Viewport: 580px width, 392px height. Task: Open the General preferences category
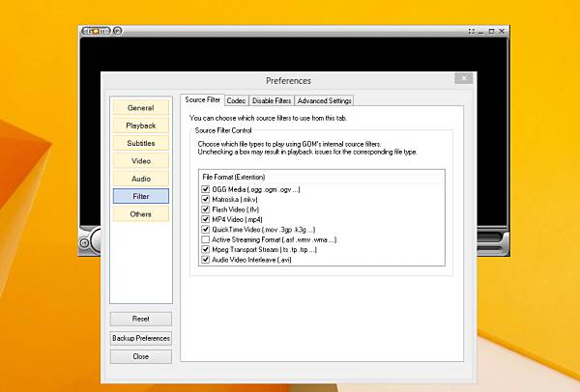pyautogui.click(x=140, y=107)
